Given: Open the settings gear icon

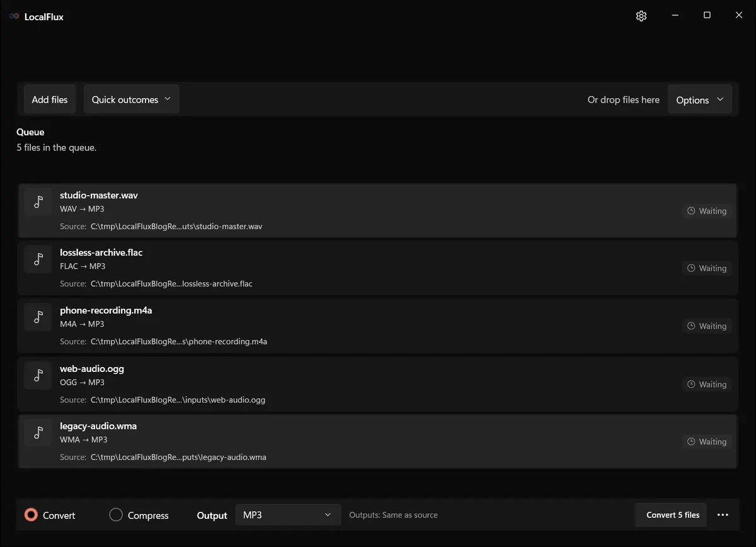Looking at the screenshot, I should pyautogui.click(x=641, y=16).
